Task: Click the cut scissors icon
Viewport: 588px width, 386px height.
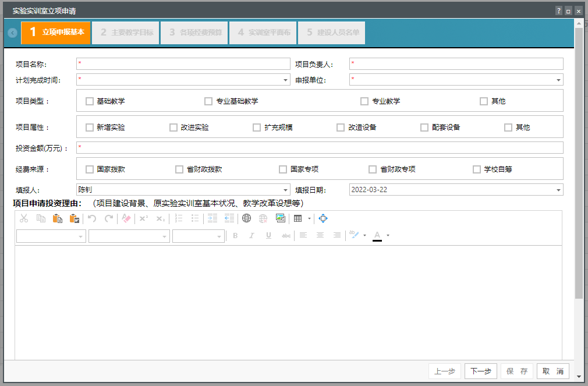Action: 24,218
